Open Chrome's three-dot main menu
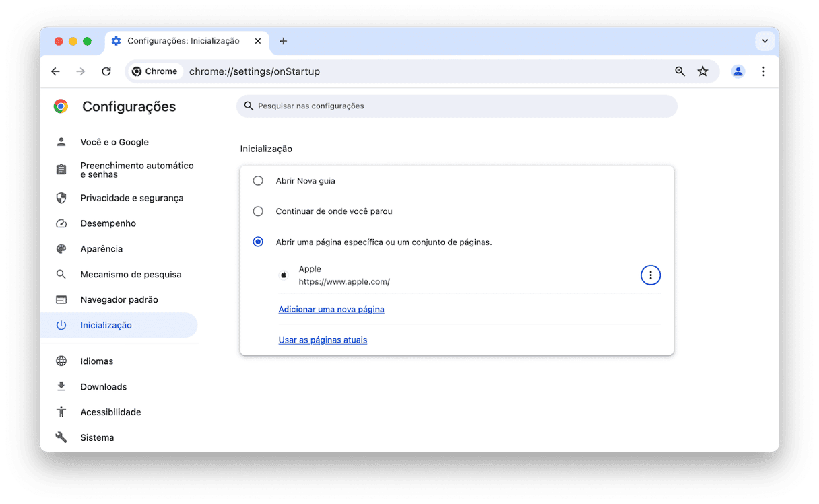The width and height of the screenshot is (819, 504). (763, 71)
